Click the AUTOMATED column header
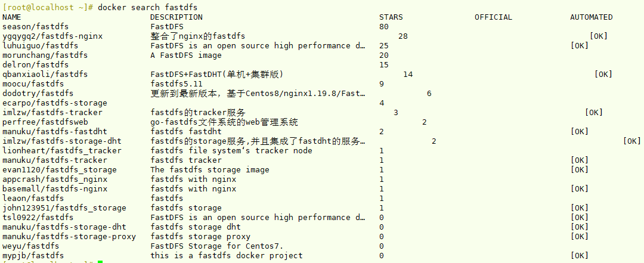This screenshot has width=644, height=263. 591,17
